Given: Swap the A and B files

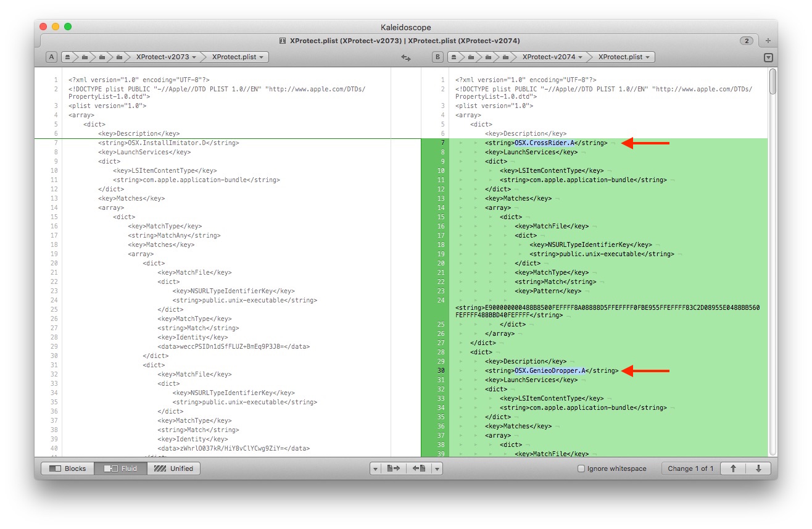Looking at the screenshot, I should point(405,57).
